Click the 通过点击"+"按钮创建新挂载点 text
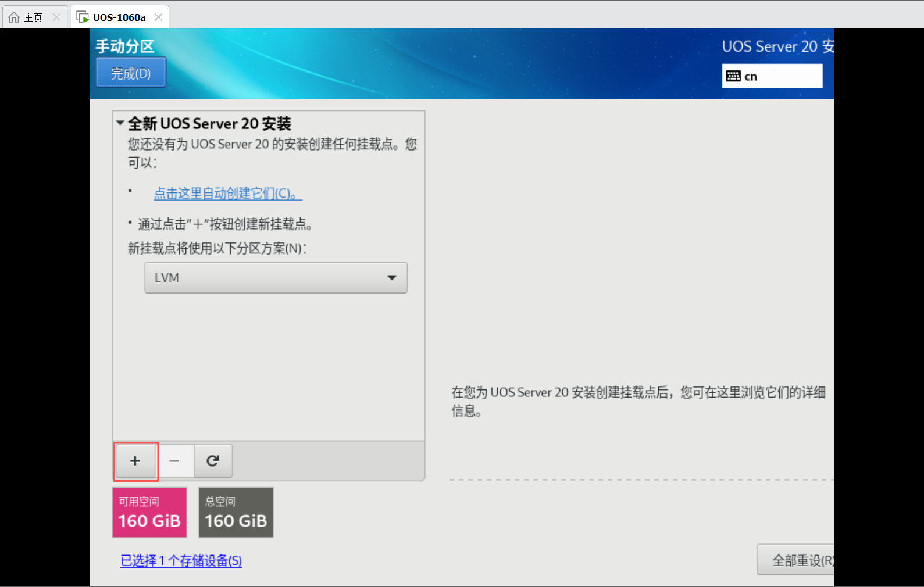The height and width of the screenshot is (587, 924). pyautogui.click(x=226, y=224)
